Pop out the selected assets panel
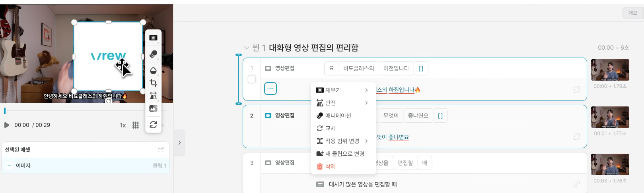This screenshot has width=644, height=193. pos(161,150)
